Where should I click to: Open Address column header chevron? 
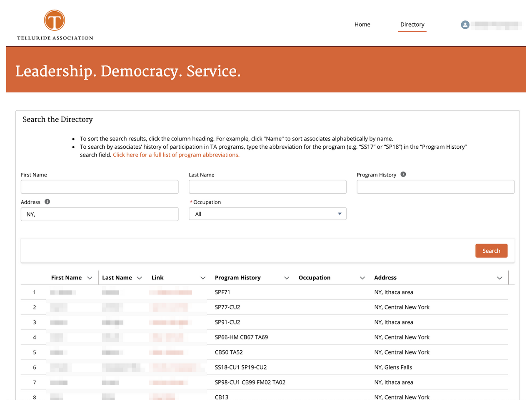(x=500, y=278)
